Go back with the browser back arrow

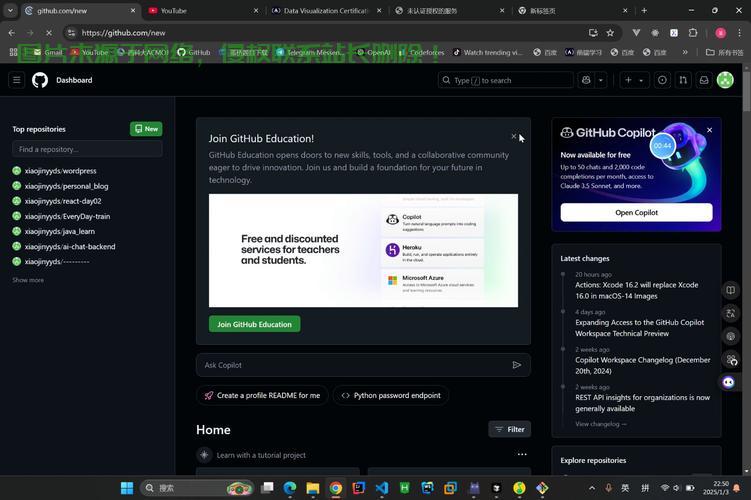pos(11,33)
